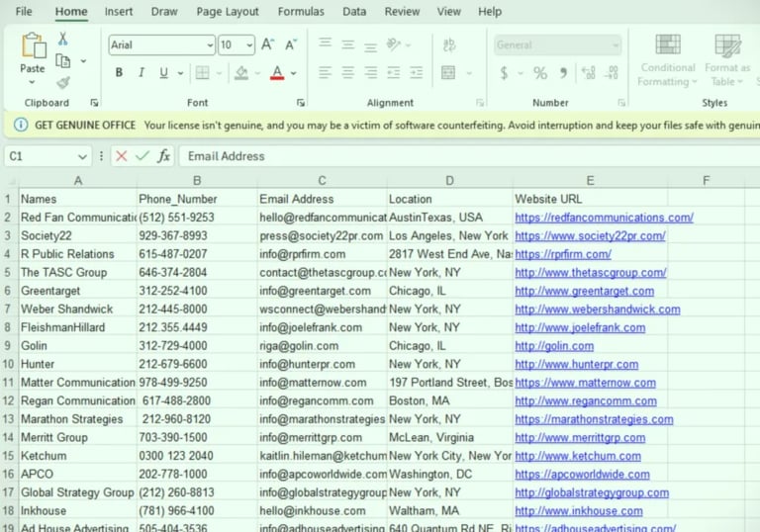
Task: Copy selection using the Copy icon
Action: (63, 61)
